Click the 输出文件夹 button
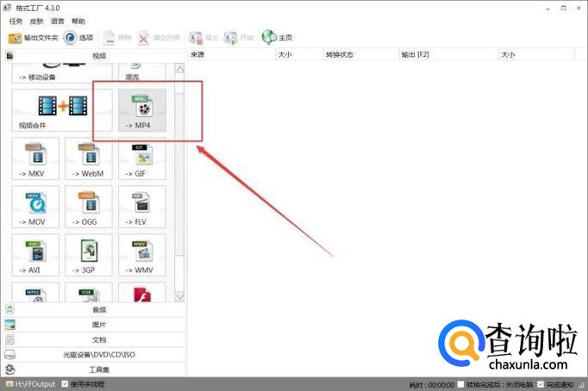588x391 pixels. (33, 38)
